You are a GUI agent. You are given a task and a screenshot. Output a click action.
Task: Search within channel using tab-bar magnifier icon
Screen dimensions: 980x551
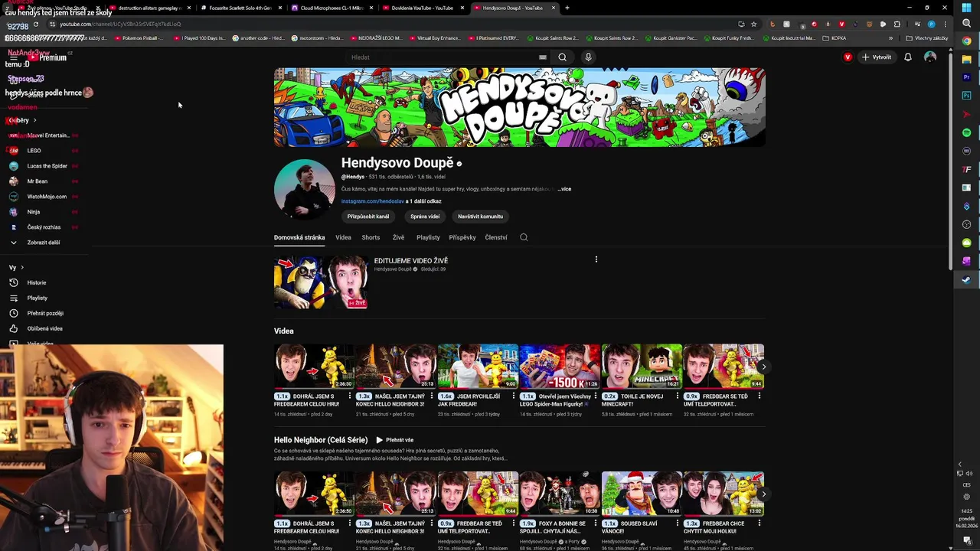(524, 237)
